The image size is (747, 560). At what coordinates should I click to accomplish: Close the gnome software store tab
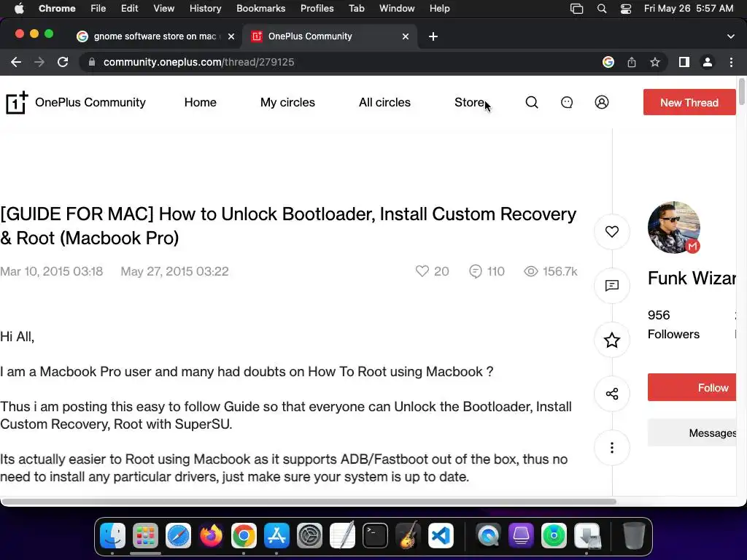(231, 36)
